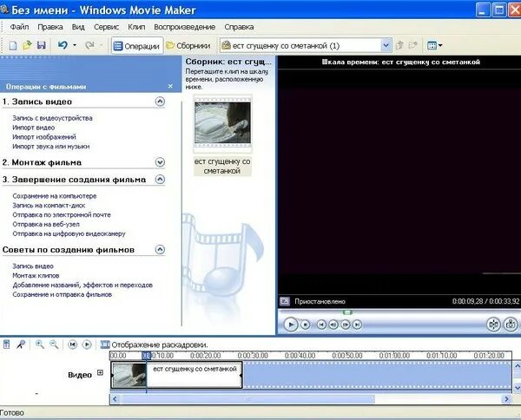Open a project with the folder icon
This screenshot has width=521, height=420.
[27, 45]
